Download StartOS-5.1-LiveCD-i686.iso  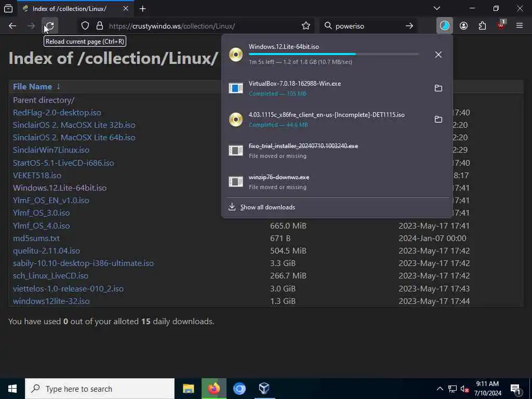(x=63, y=163)
